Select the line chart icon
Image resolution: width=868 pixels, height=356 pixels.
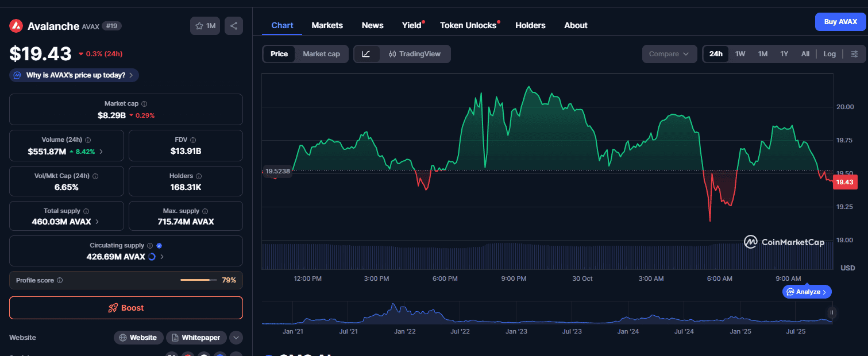(366, 54)
